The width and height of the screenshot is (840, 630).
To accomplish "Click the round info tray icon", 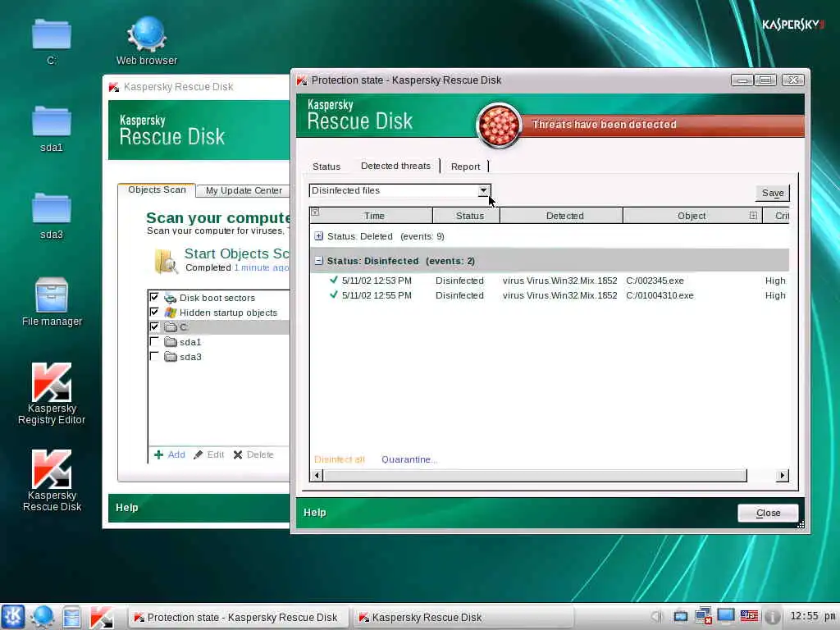I will tap(772, 617).
